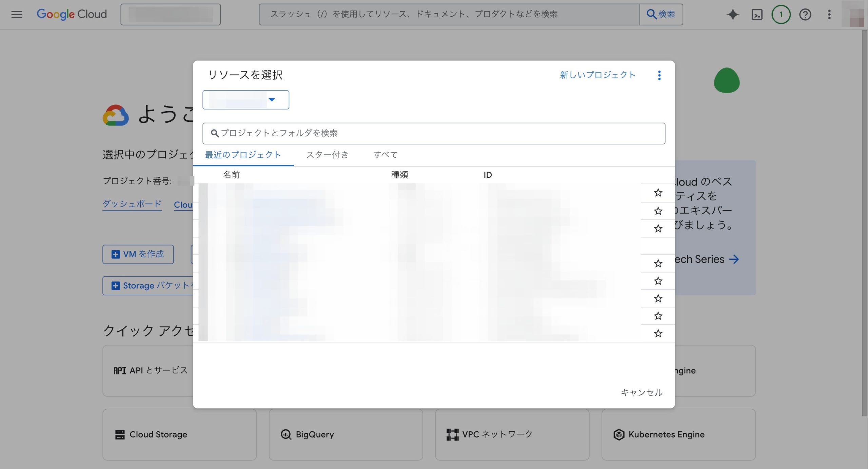868x469 pixels.
Task: Open the help question mark icon
Action: (805, 14)
